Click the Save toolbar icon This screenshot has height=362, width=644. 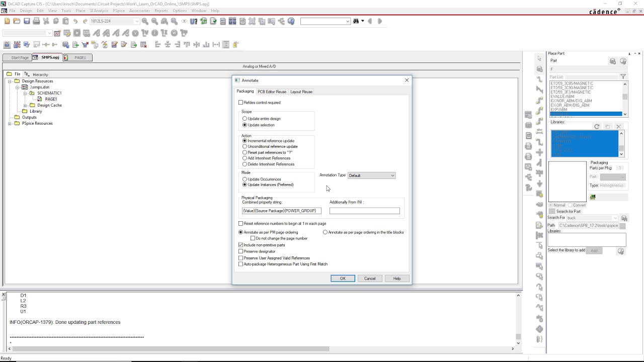click(x=27, y=21)
